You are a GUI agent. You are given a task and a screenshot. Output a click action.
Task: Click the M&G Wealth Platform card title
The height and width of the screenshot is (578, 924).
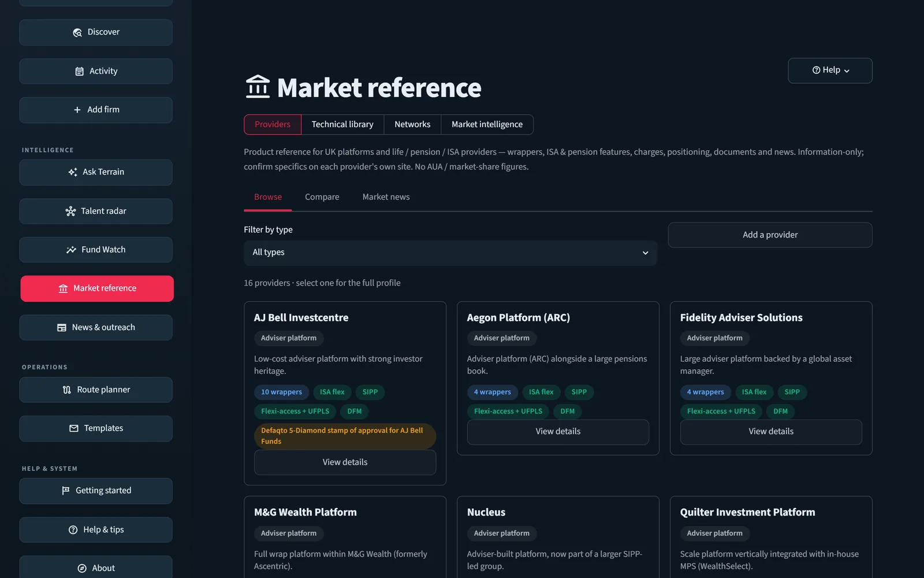[305, 513]
